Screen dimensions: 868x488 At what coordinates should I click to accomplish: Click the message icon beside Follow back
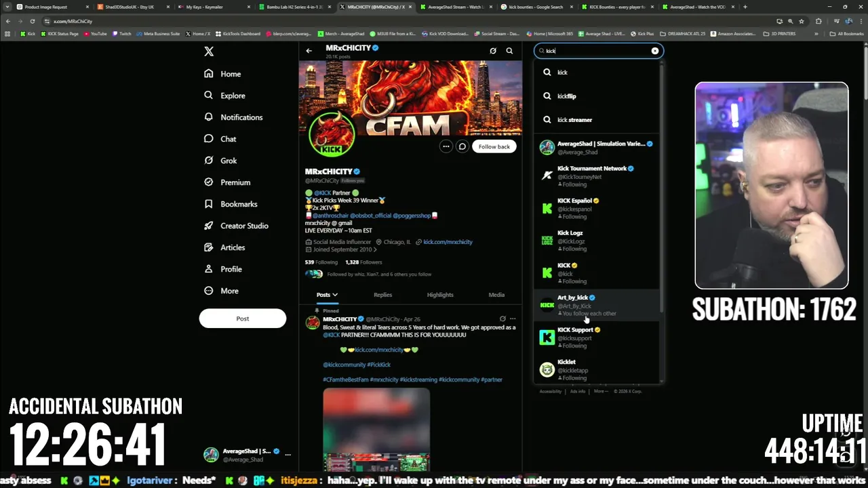tap(462, 146)
